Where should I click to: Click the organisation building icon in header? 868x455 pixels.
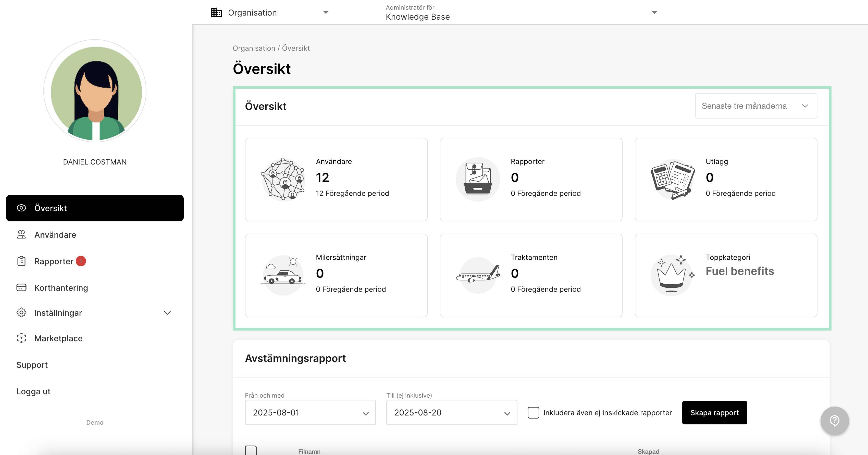click(216, 12)
